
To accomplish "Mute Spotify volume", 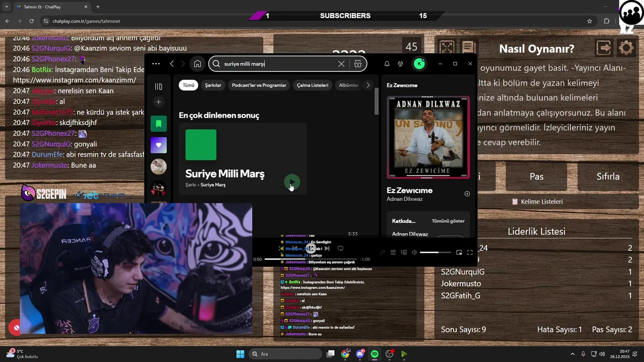I will point(414,252).
